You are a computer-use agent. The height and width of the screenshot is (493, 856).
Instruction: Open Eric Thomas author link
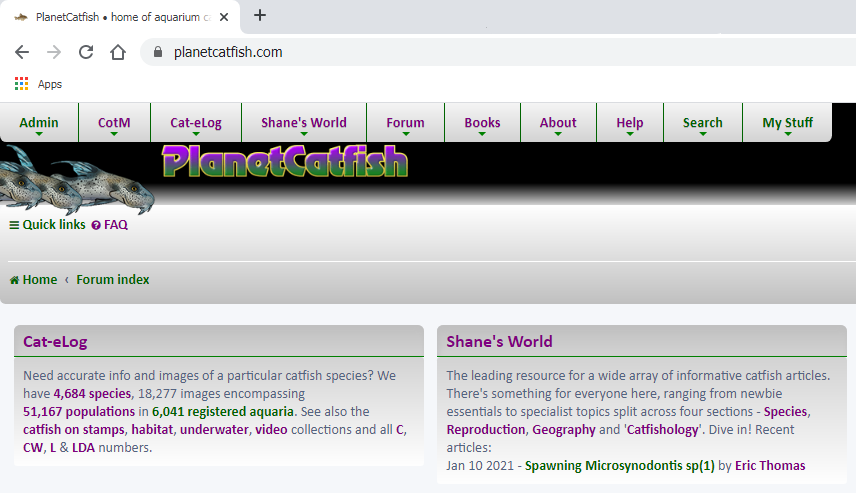pyautogui.click(x=770, y=466)
